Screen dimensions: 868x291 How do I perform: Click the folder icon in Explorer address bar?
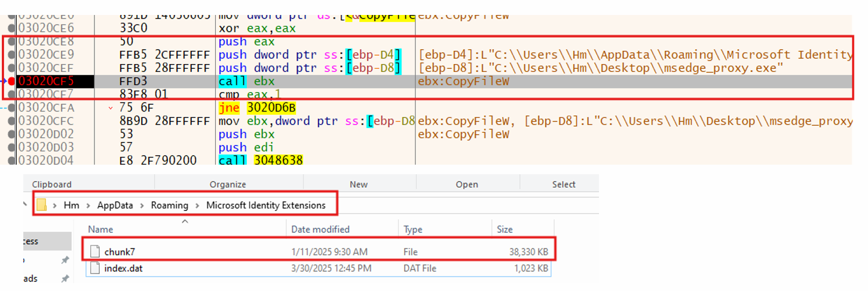(x=41, y=205)
